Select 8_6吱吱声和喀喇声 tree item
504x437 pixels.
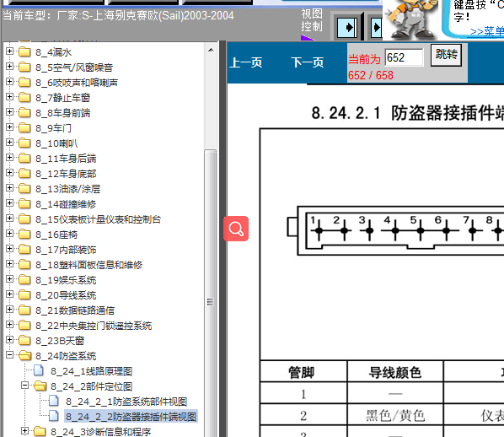click(77, 83)
